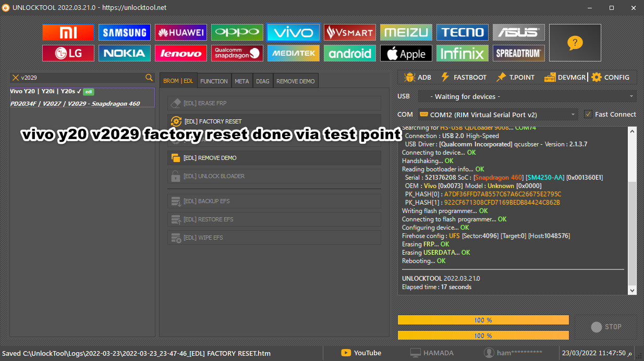This screenshot has height=361, width=644.
Task: Clear the v2029 search with X icon
Action: click(16, 78)
